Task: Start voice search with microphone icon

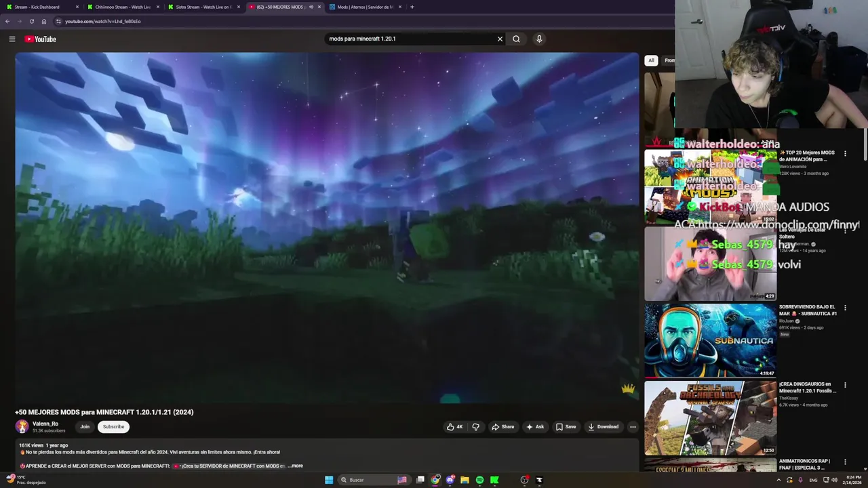Action: 539,39
